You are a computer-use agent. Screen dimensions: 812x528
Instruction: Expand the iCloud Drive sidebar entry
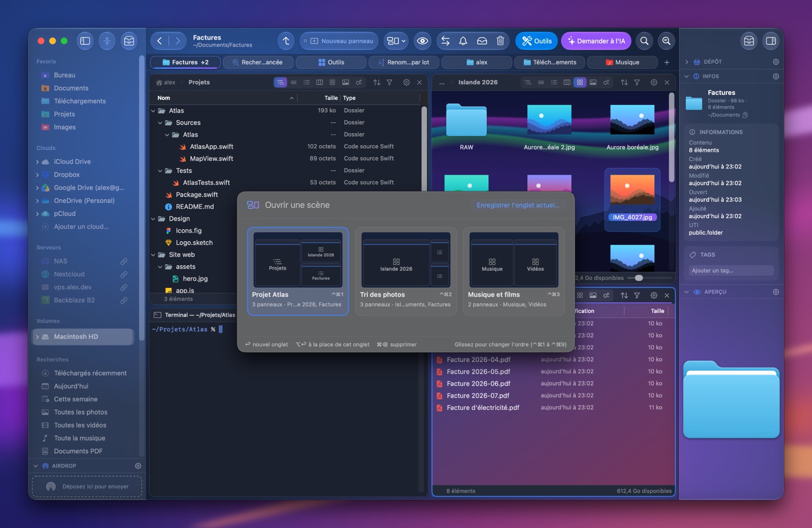pos(37,162)
